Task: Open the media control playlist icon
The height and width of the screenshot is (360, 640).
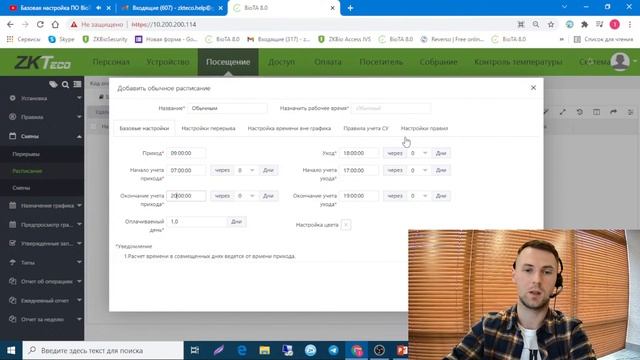Action: tap(599, 24)
